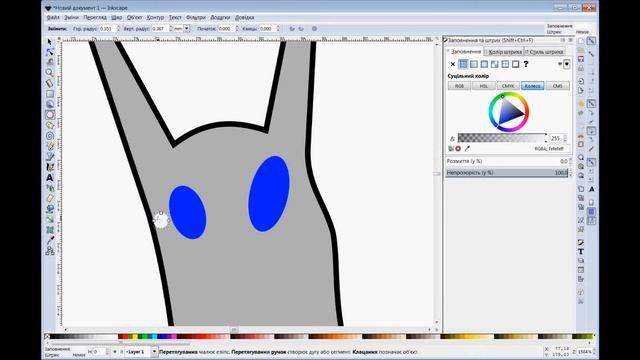Select the Rectangle tool
This screenshot has height=360, width=640.
[50, 94]
